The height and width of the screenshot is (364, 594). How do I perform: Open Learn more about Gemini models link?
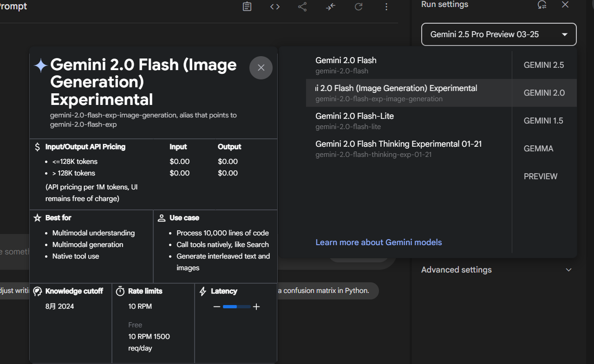click(379, 242)
